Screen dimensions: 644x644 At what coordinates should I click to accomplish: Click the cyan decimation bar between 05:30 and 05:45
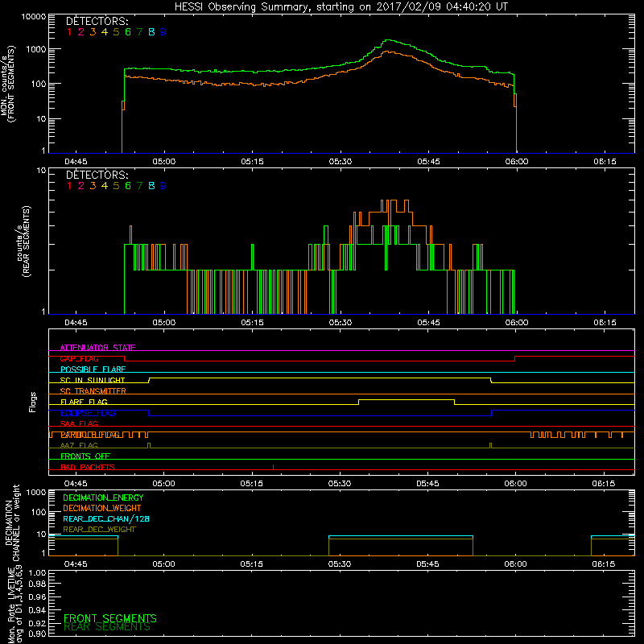coord(401,536)
